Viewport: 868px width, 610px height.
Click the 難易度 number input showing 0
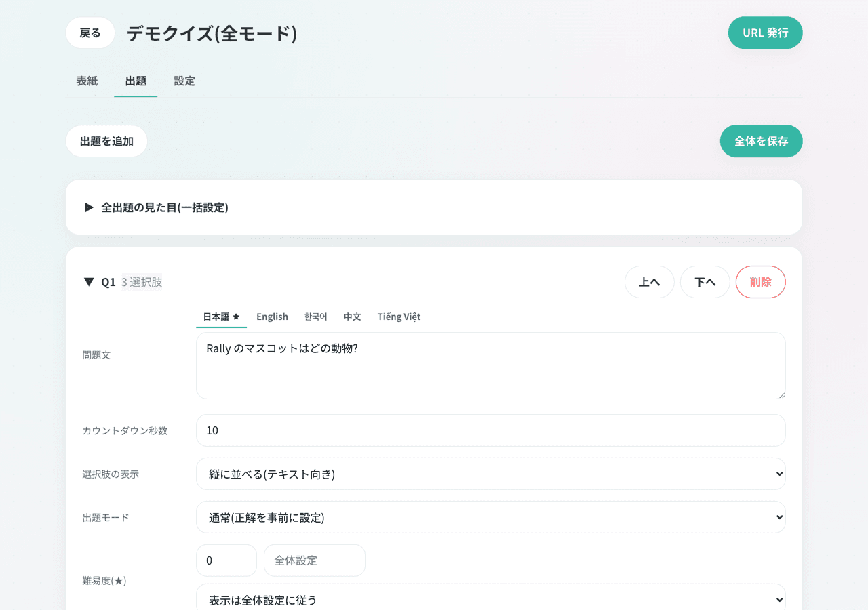[226, 561]
